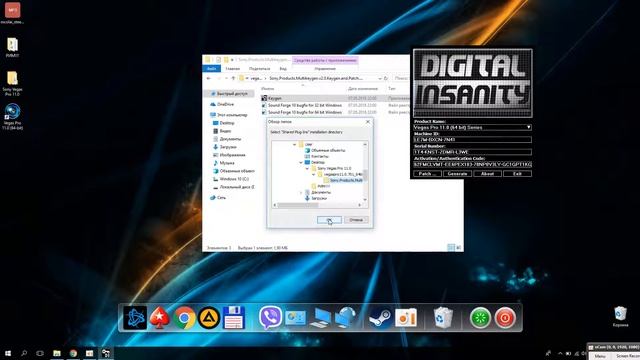The width and height of the screenshot is (640, 360).
Task: Open the Управление ribbon tab
Action: [325, 69]
